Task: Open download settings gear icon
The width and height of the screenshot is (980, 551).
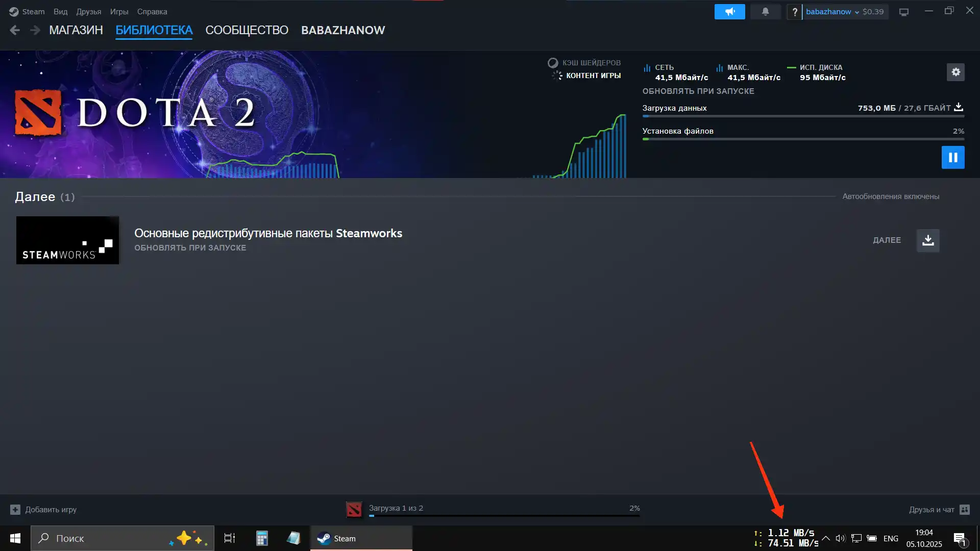Action: point(955,72)
